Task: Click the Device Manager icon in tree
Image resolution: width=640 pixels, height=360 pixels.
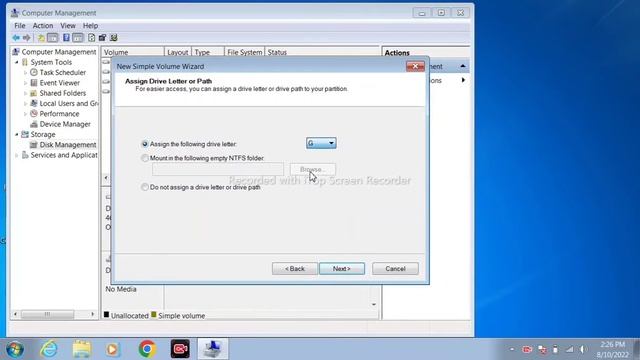Action: 34,124
